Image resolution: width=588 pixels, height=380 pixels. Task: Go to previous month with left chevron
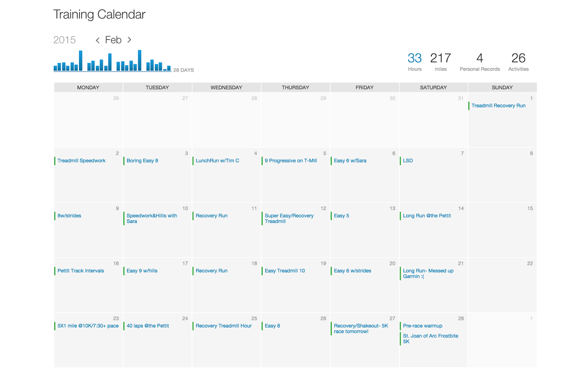pos(97,40)
